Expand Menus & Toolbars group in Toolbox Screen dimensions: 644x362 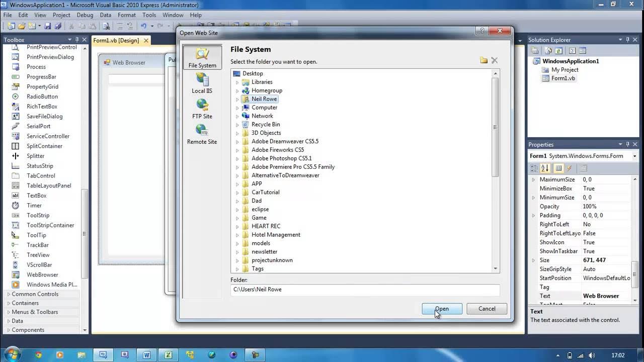(9, 312)
